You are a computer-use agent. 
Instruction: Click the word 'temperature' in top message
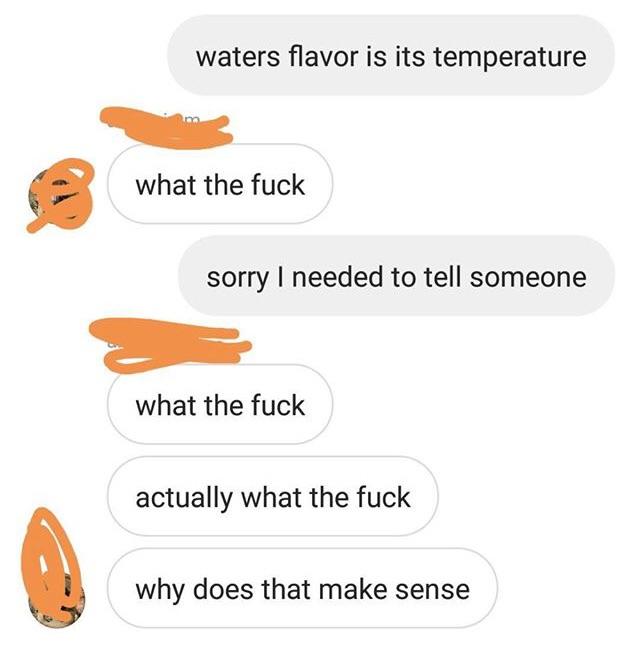click(x=510, y=57)
